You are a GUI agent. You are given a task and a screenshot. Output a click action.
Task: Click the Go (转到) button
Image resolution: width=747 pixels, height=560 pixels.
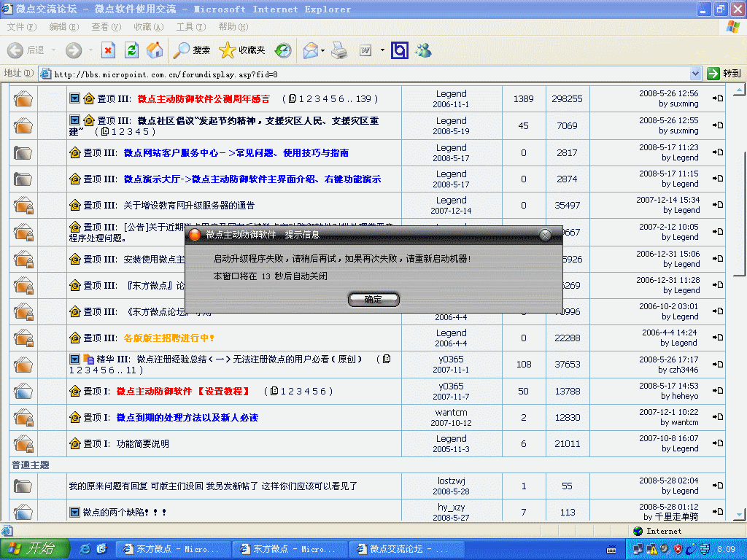tap(724, 74)
